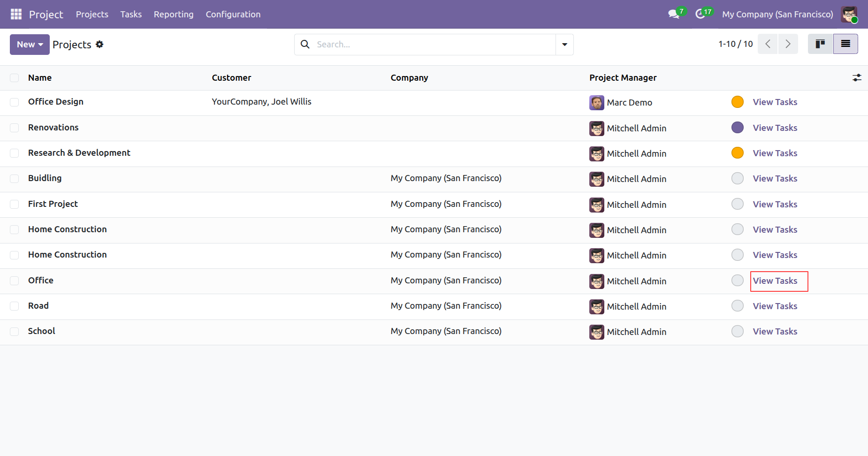868x456 pixels.
Task: Open the user avatar menu in top bar
Action: coord(849,14)
